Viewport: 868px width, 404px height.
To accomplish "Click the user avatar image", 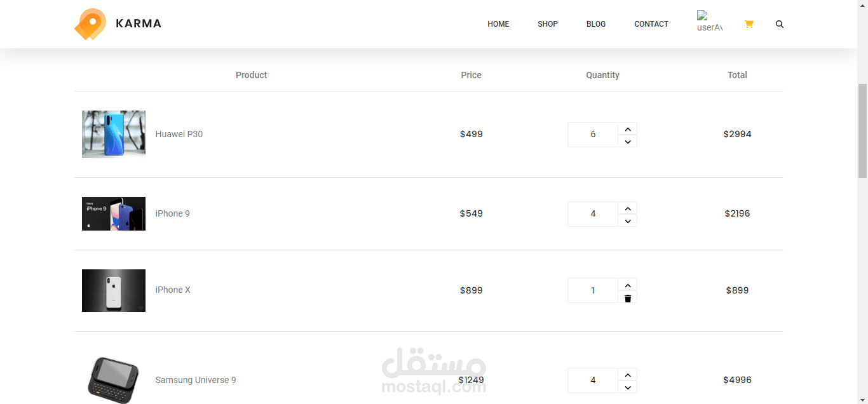I will point(709,22).
